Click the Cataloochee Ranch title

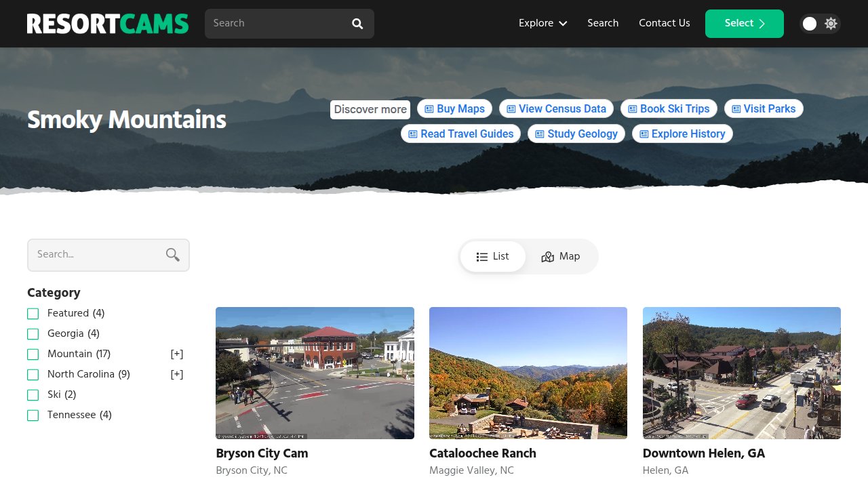coord(483,453)
